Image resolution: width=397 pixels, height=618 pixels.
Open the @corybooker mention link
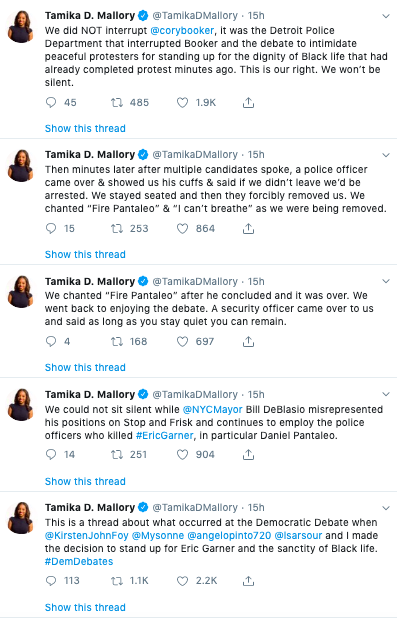[182, 31]
